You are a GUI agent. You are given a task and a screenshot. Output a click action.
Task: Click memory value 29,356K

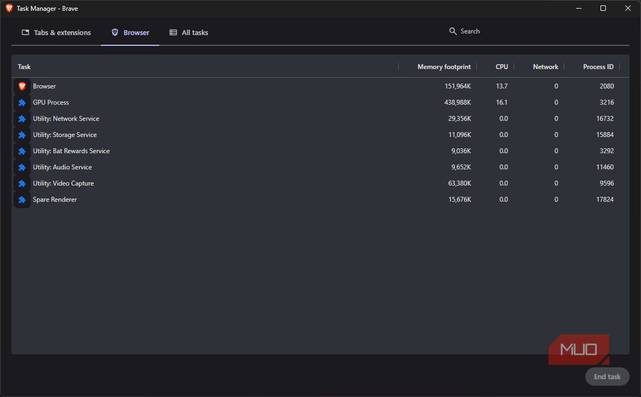[x=459, y=119]
